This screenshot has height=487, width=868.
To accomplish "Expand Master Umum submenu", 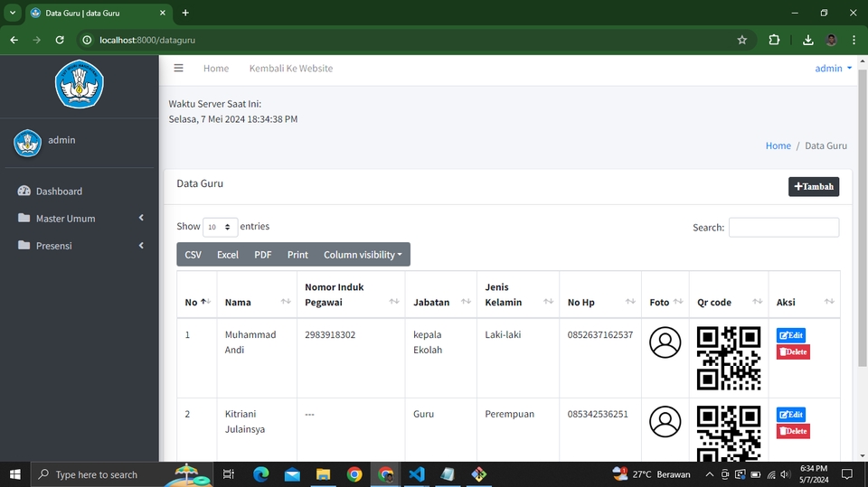I will click(141, 218).
